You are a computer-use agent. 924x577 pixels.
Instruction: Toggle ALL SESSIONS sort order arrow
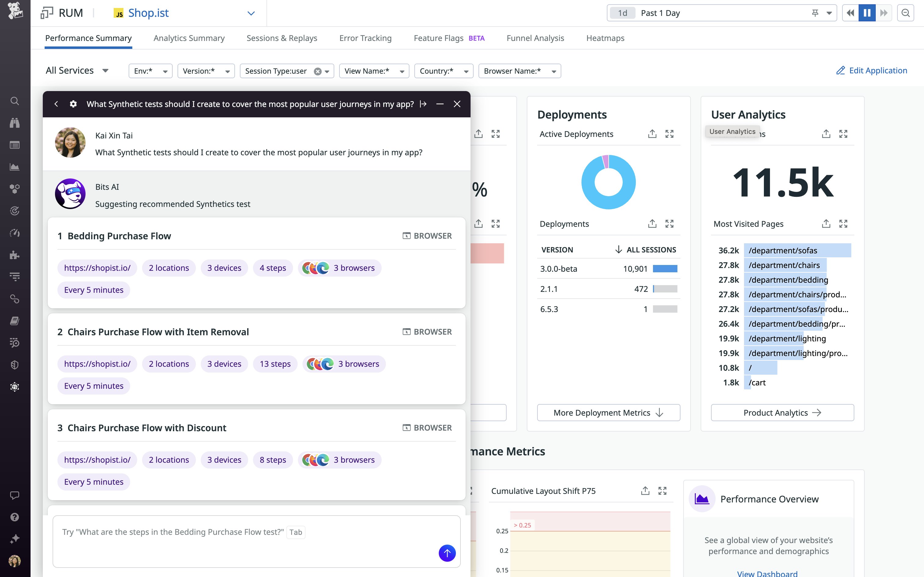pyautogui.click(x=618, y=250)
